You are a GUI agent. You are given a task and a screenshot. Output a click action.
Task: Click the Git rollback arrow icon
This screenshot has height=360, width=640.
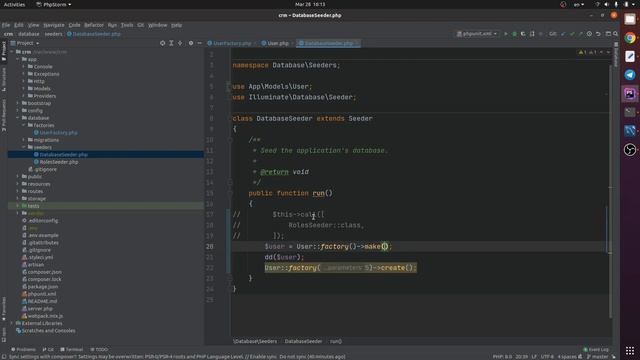pos(598,34)
